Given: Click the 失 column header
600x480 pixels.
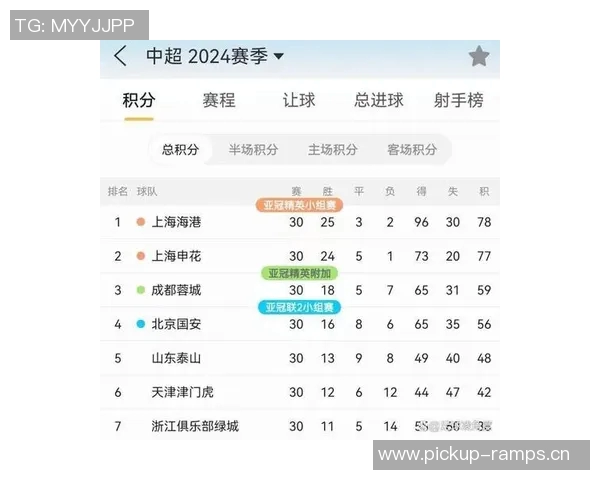Looking at the screenshot, I should pos(453,191).
